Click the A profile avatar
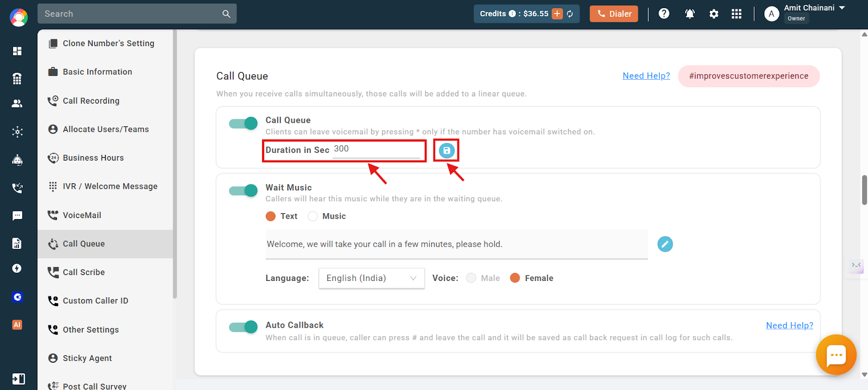The height and width of the screenshot is (390, 868). coord(771,14)
